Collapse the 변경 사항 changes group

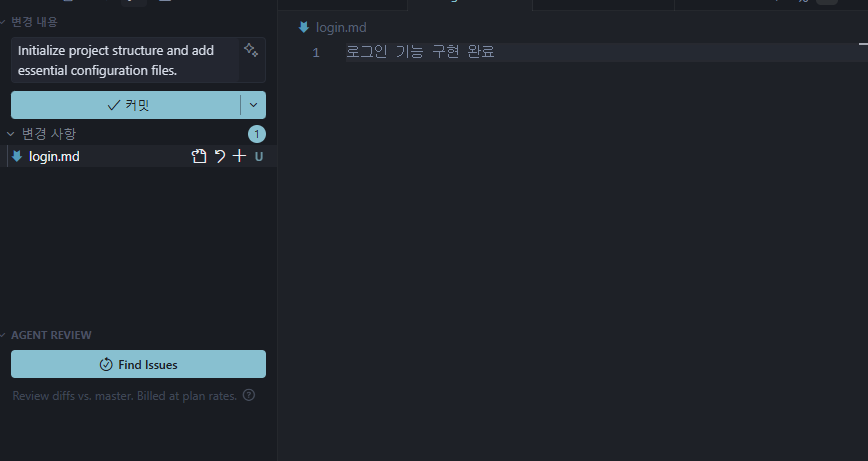point(12,134)
